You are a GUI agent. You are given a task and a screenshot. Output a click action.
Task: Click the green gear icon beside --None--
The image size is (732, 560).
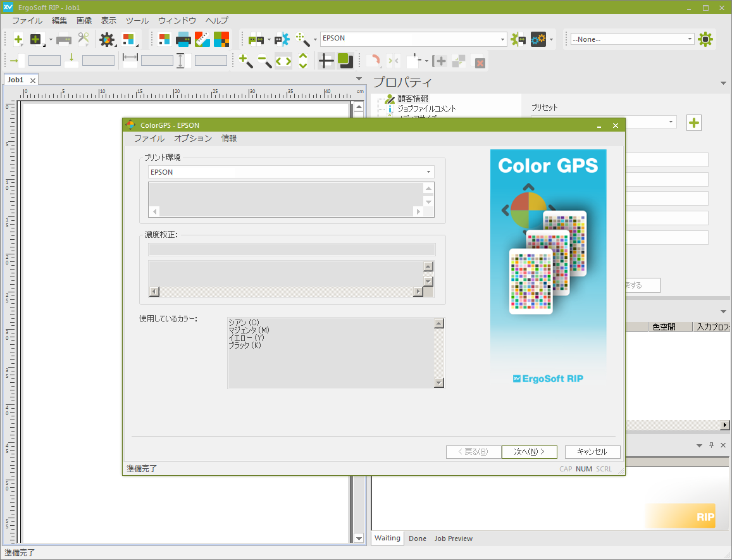pos(705,39)
